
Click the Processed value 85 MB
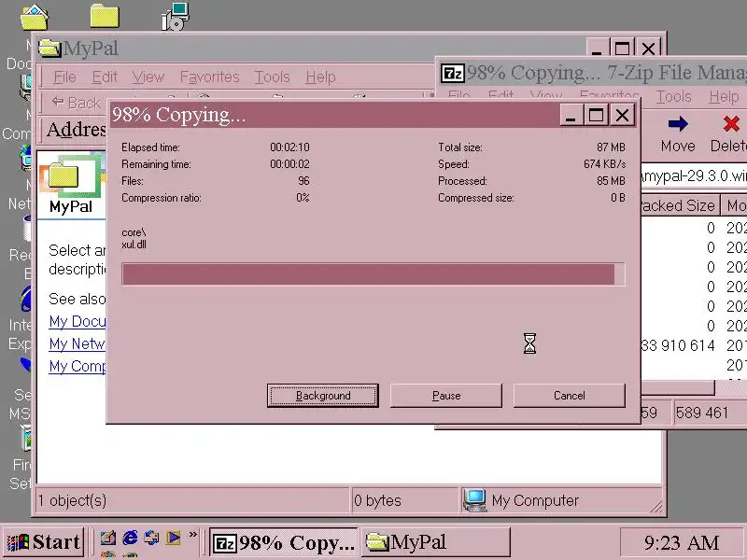(x=611, y=181)
